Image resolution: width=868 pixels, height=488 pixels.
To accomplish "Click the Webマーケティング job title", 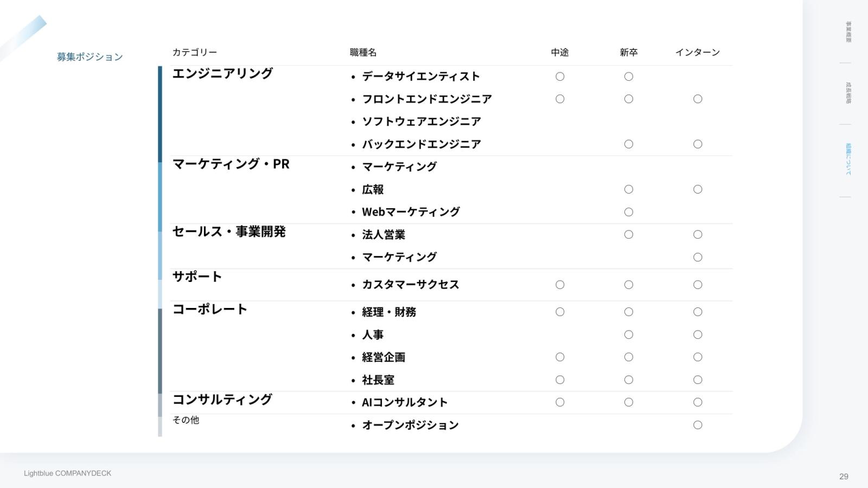I will 411,212.
